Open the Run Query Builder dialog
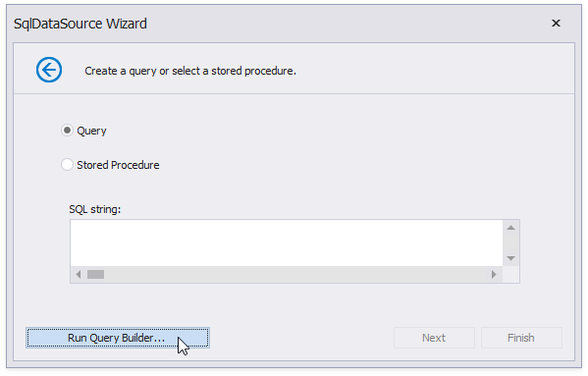The width and height of the screenshot is (588, 376). [118, 338]
